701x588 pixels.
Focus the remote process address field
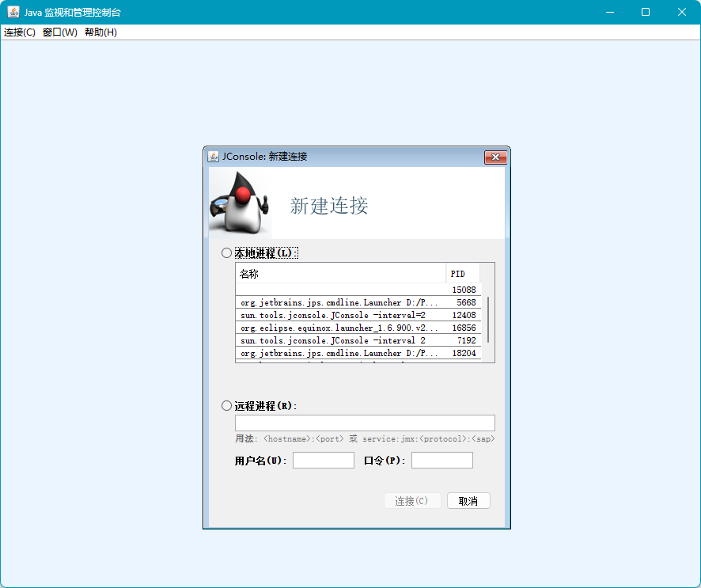tap(365, 423)
